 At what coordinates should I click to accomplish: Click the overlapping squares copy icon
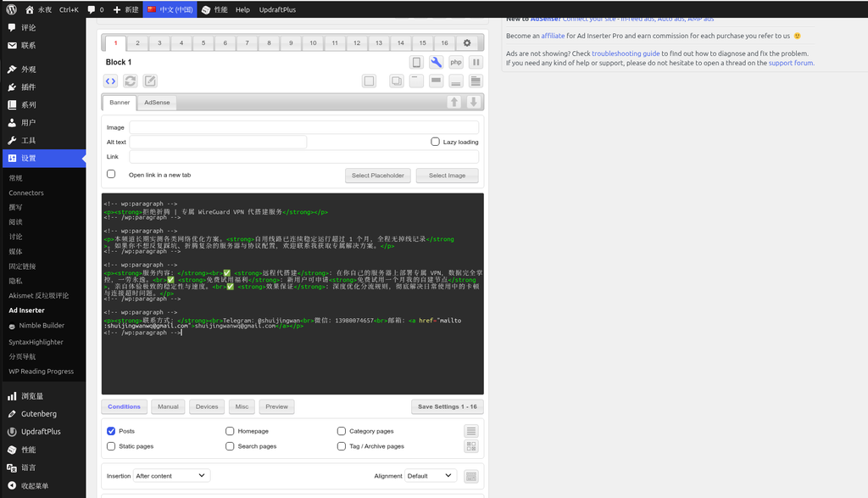pos(397,81)
